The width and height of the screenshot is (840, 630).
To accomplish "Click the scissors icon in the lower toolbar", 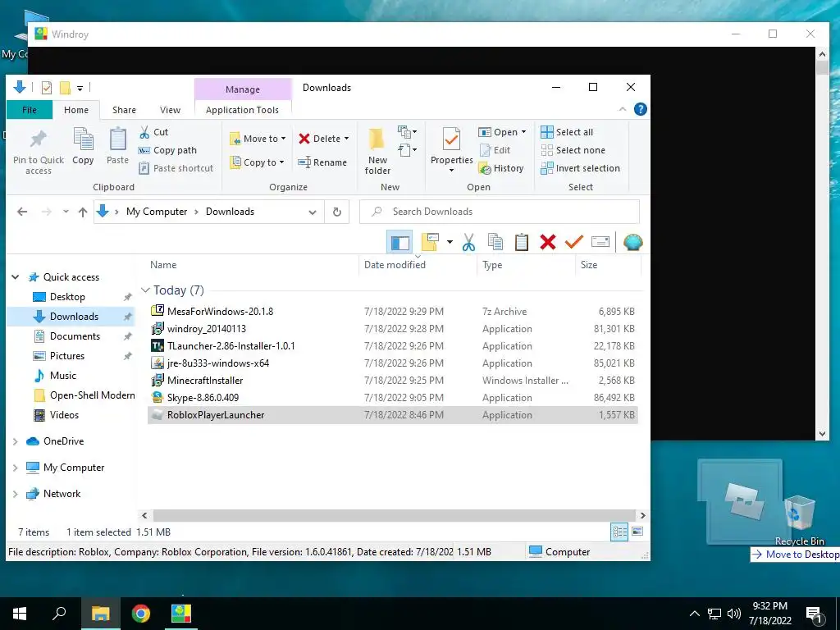I will pyautogui.click(x=468, y=242).
